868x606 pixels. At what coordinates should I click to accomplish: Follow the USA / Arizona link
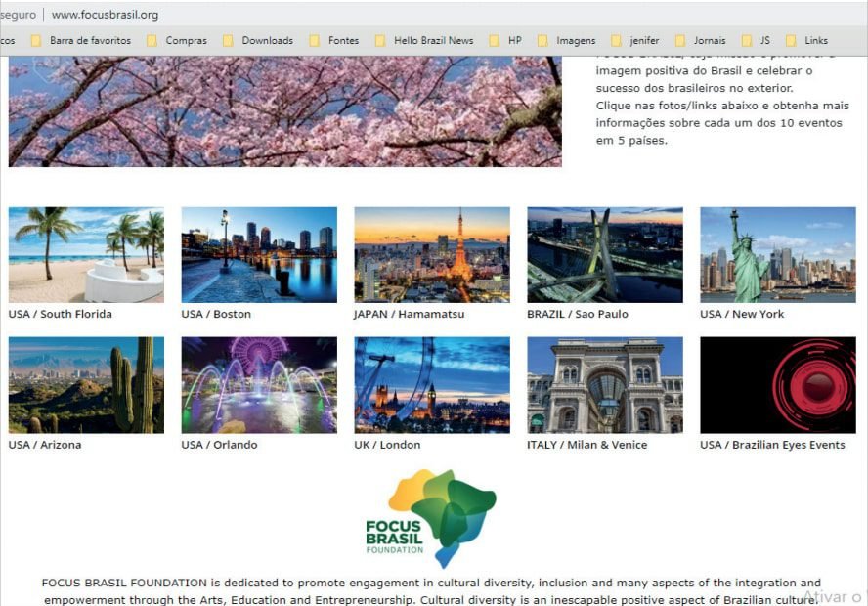45,445
